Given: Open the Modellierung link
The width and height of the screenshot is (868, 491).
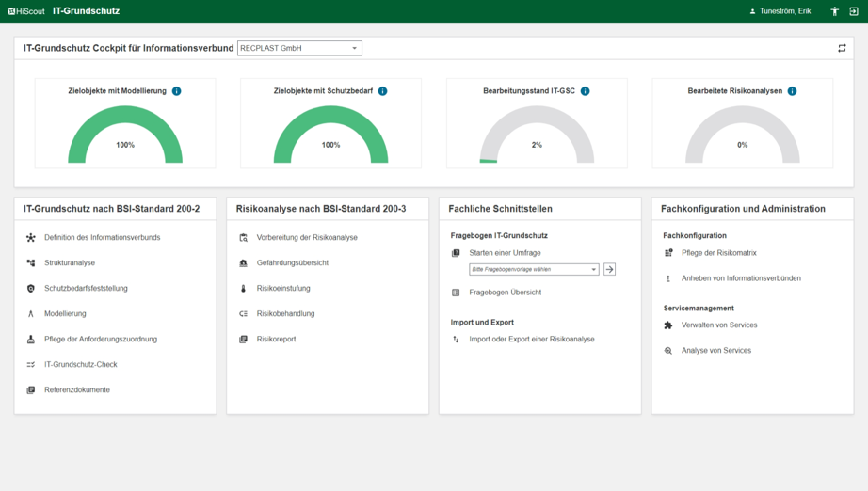Looking at the screenshot, I should click(65, 314).
